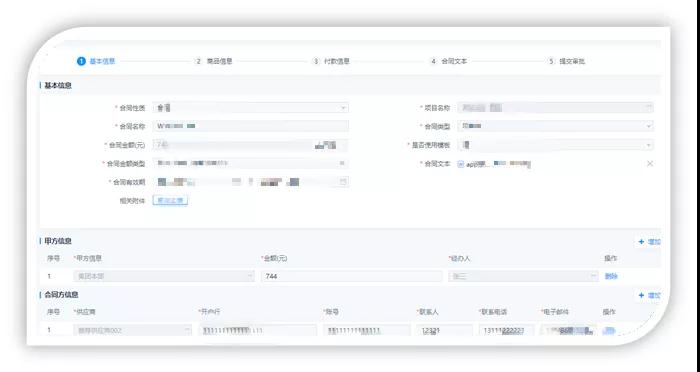The width and height of the screenshot is (700, 372).
Task: Open the 合同有效期 date range picker
Action: tap(250, 182)
